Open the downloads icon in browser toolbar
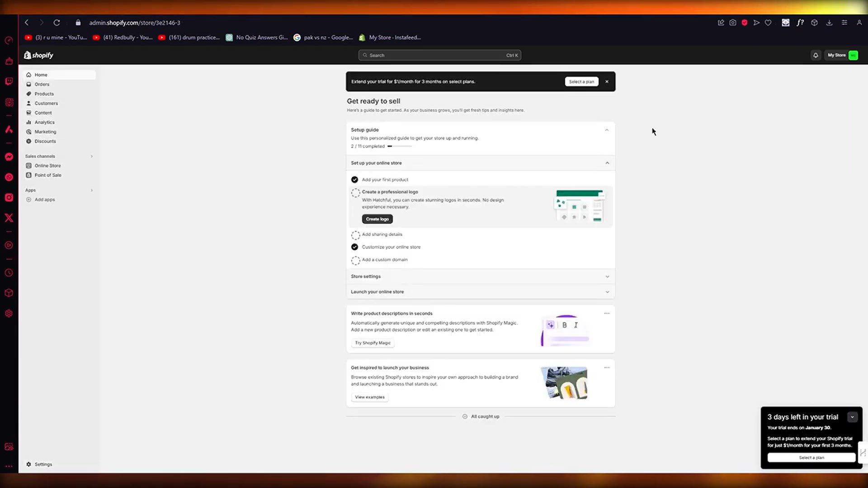Viewport: 868px width, 488px height. click(x=829, y=23)
